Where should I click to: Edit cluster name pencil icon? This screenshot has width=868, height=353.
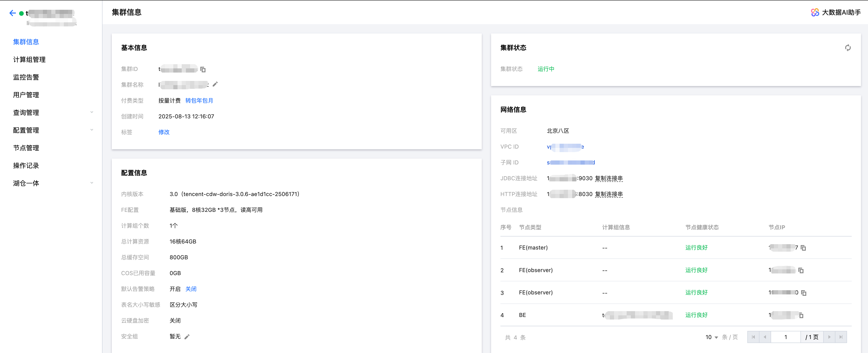pyautogui.click(x=215, y=84)
